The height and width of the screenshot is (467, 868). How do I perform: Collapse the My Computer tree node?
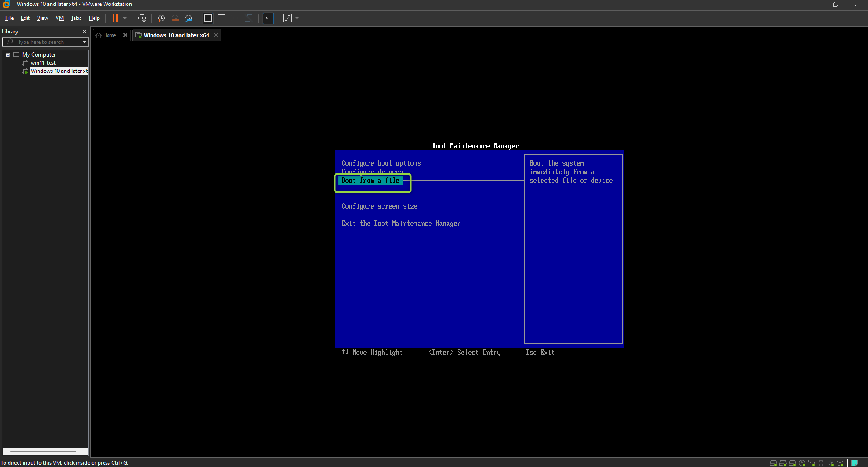[x=8, y=55]
